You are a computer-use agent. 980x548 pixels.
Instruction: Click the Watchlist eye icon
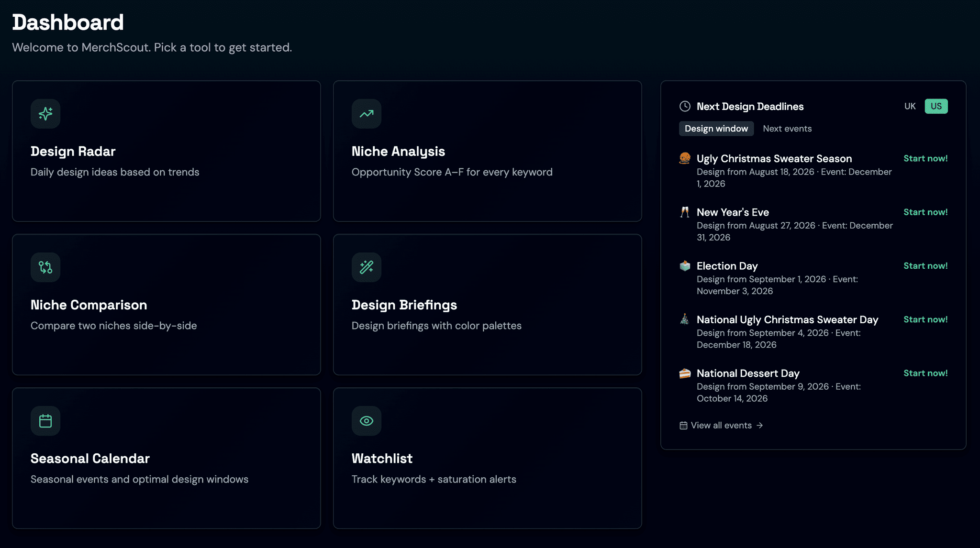[367, 421]
